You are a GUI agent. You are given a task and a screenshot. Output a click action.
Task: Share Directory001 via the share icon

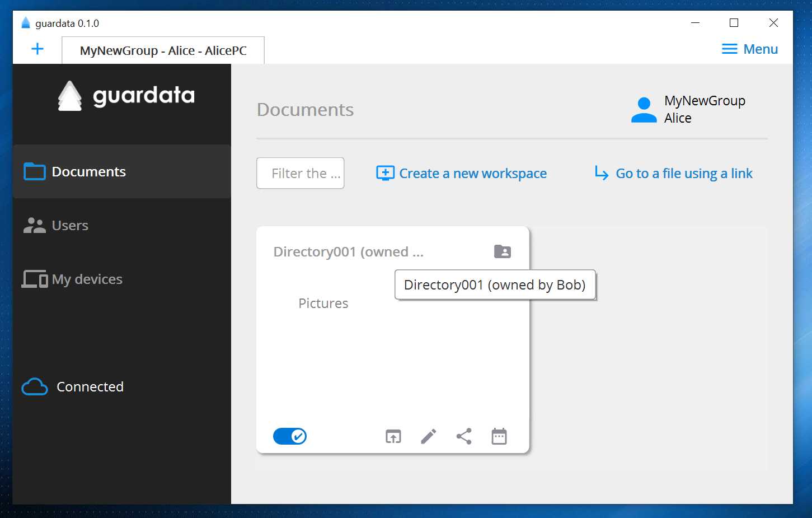point(463,436)
